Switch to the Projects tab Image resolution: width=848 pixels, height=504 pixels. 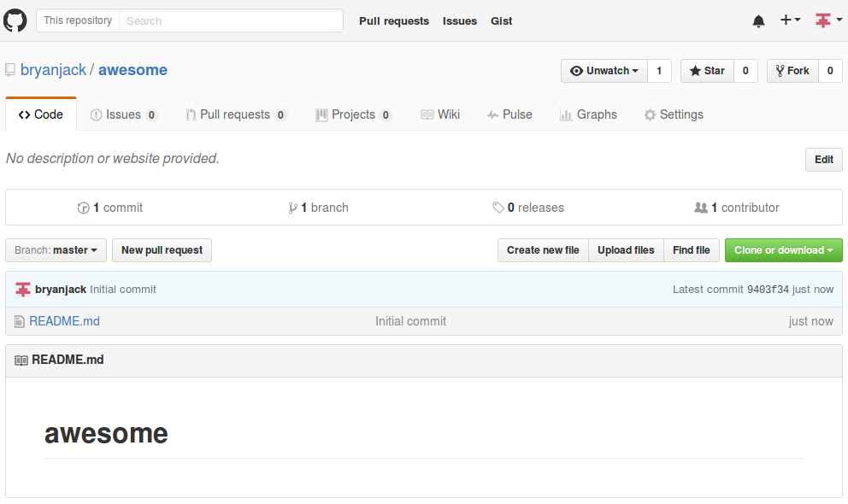[x=354, y=114]
